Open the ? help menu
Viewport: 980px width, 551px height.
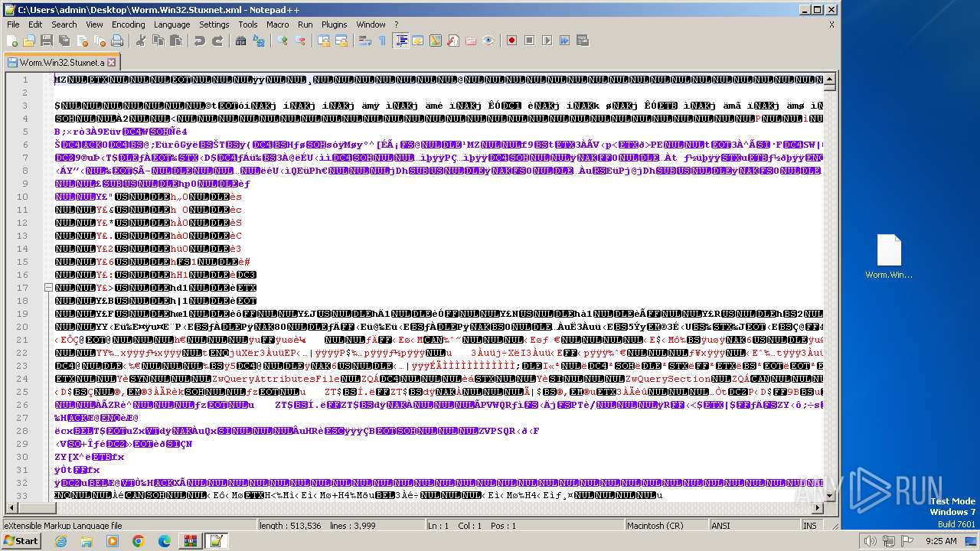tap(397, 24)
